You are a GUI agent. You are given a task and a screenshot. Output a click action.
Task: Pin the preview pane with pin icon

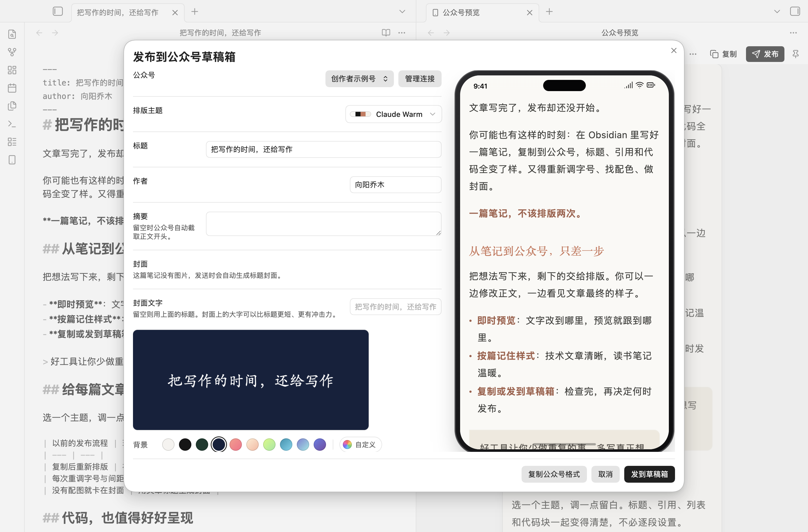pos(795,54)
